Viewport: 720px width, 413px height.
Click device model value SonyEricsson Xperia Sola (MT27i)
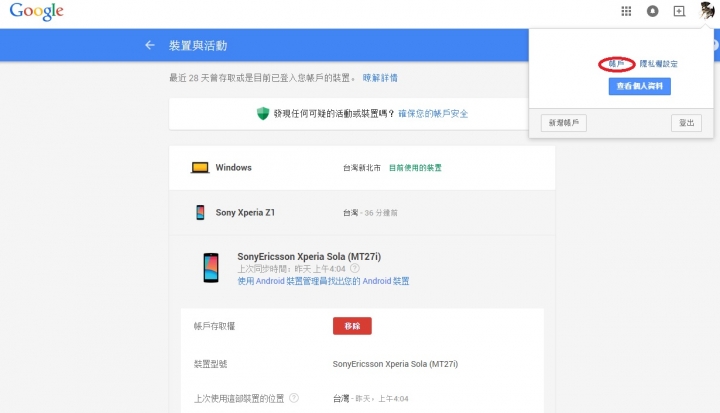coord(395,364)
